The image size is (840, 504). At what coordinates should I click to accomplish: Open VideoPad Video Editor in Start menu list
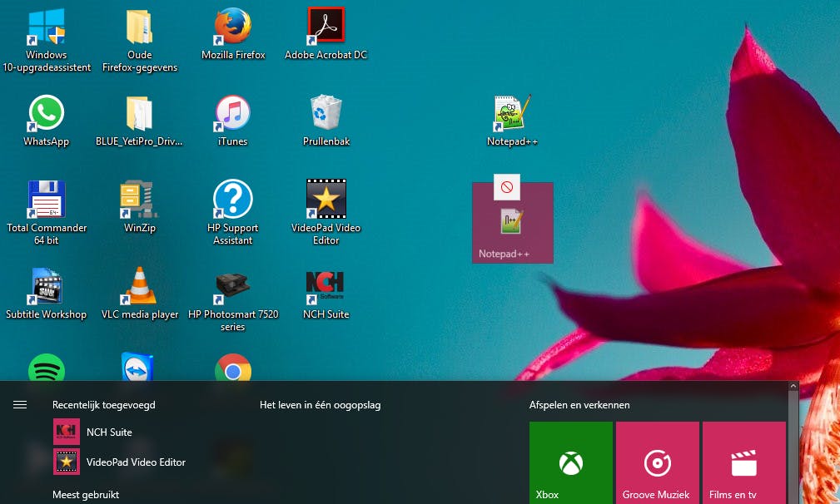tap(119, 462)
